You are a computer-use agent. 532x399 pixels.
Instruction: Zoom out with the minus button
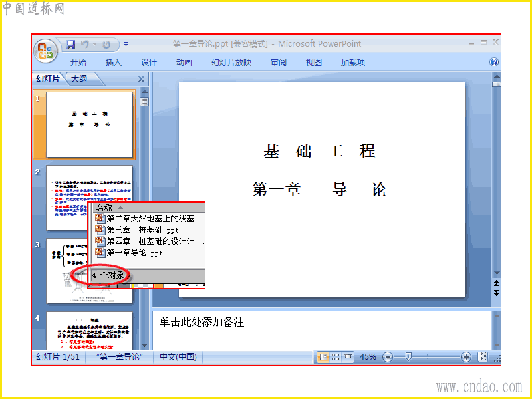(x=388, y=357)
